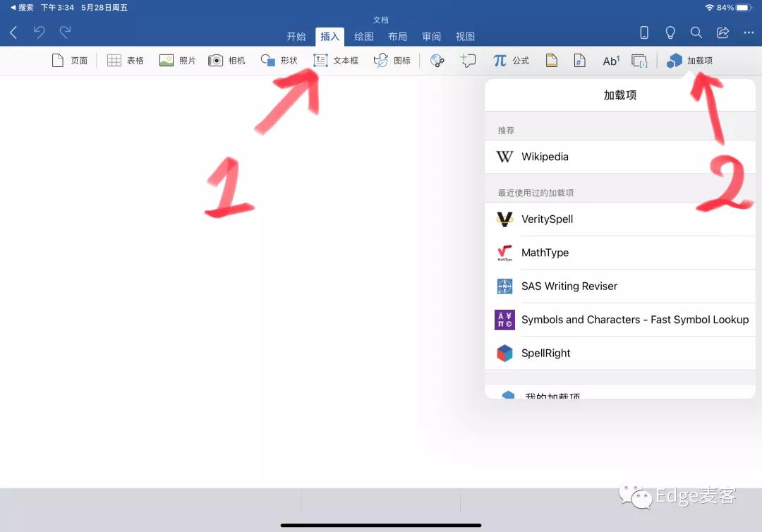Image resolution: width=762 pixels, height=532 pixels.
Task: Open the 图标 icons gallery
Action: (x=392, y=60)
